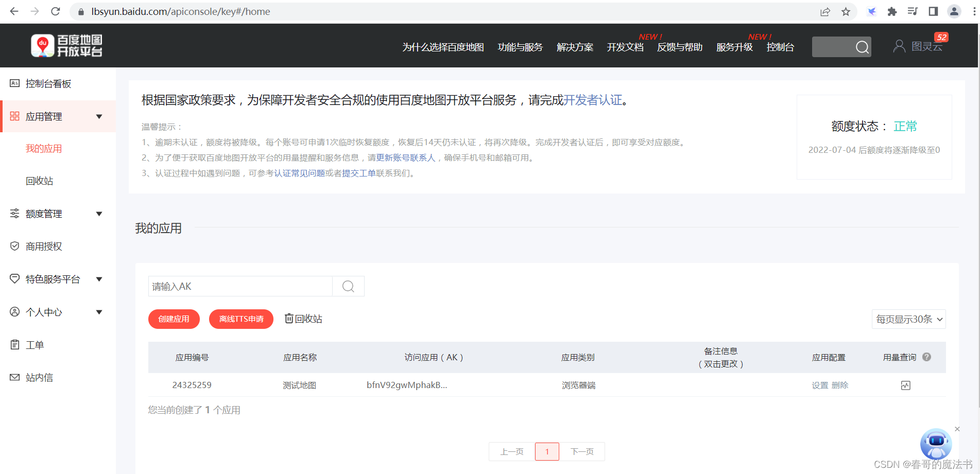This screenshot has width=980, height=474.
Task: Click the 开发者认证 link
Action: pos(593,100)
